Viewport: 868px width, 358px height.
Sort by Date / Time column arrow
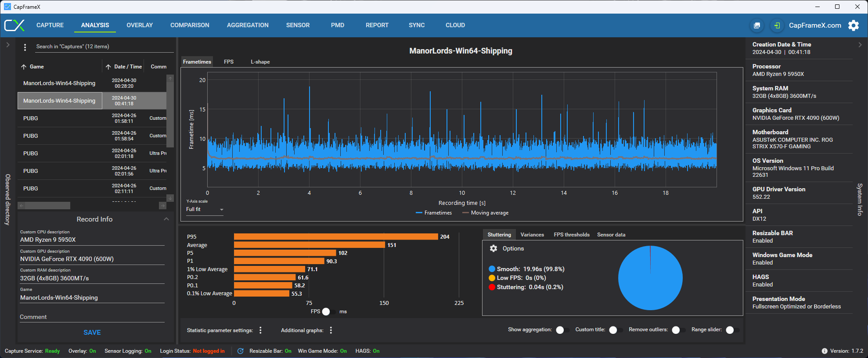click(x=108, y=67)
